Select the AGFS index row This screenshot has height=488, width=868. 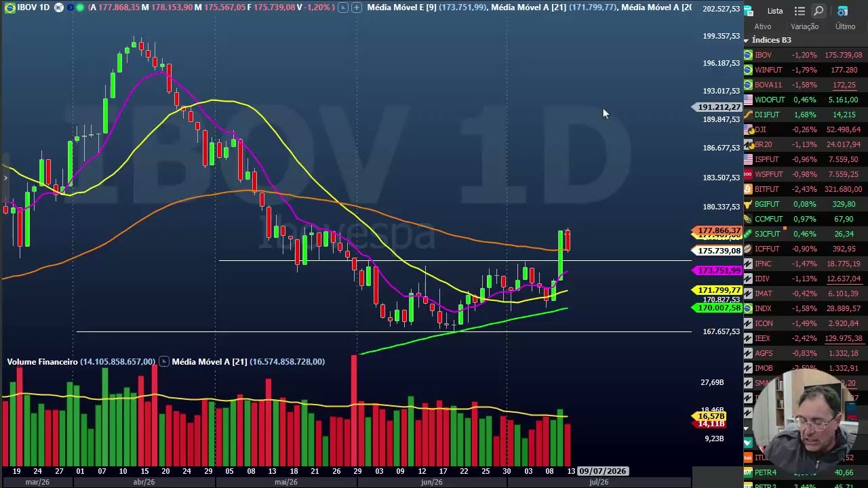[x=805, y=353]
